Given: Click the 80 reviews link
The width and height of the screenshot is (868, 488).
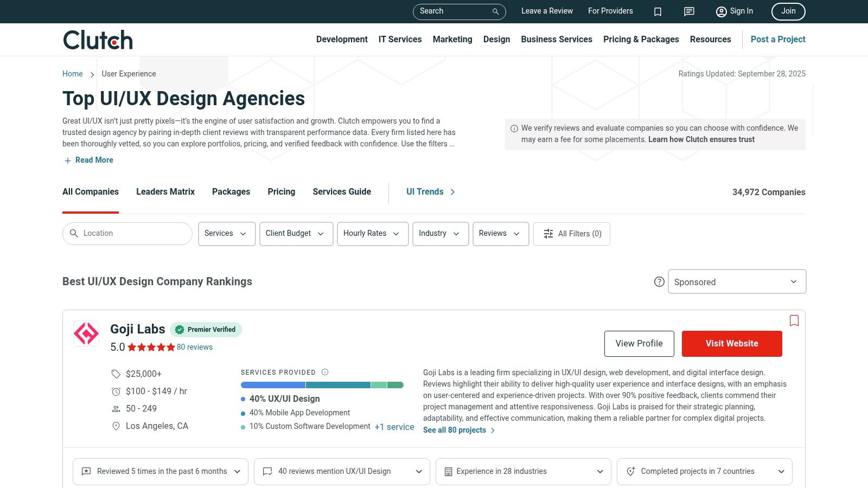Looking at the screenshot, I should click(x=194, y=347).
